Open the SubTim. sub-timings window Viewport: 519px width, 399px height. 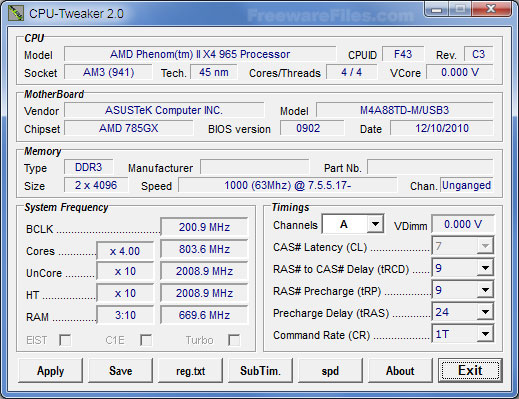pyautogui.click(x=260, y=371)
